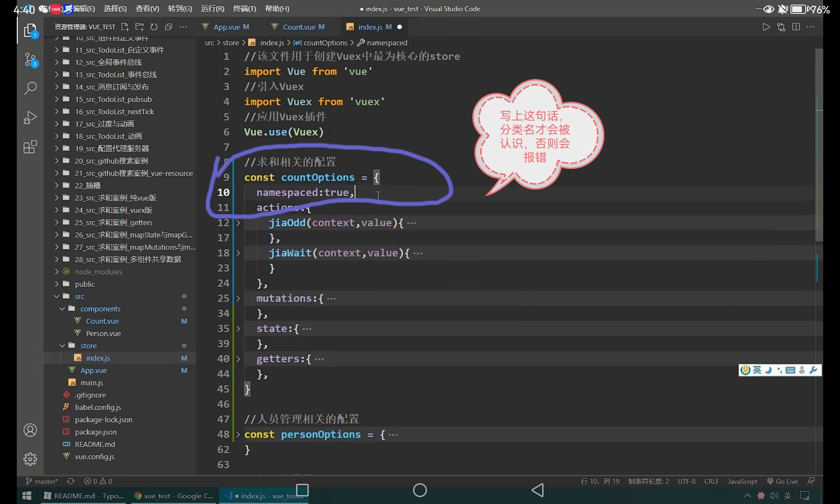Open the Source Control view
Viewport: 840px width, 504px height.
(30, 60)
